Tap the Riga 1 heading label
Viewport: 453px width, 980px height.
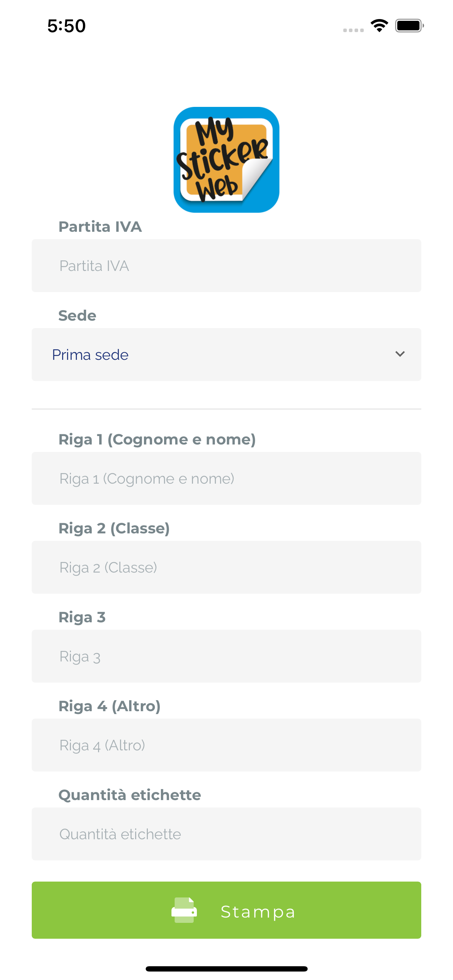click(x=157, y=440)
